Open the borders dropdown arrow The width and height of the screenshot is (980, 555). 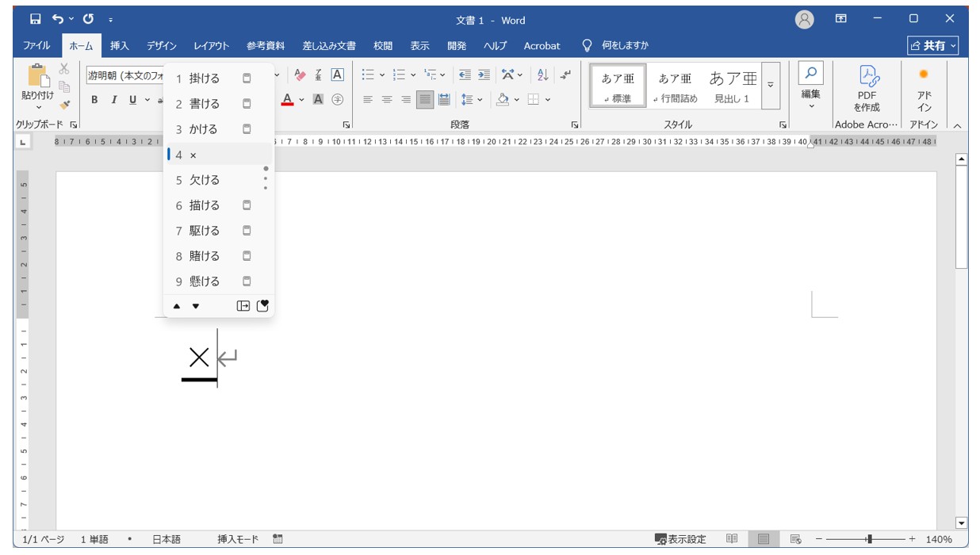click(x=547, y=99)
